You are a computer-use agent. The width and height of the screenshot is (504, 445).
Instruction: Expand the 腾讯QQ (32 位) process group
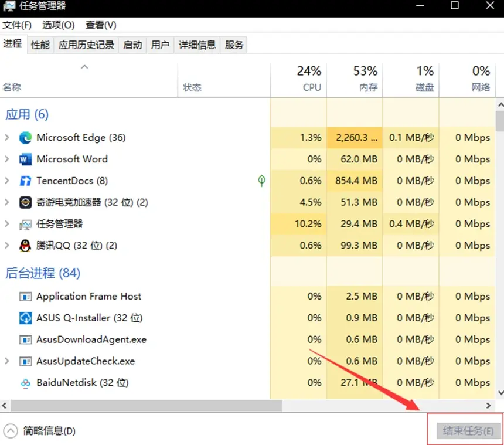(x=7, y=246)
